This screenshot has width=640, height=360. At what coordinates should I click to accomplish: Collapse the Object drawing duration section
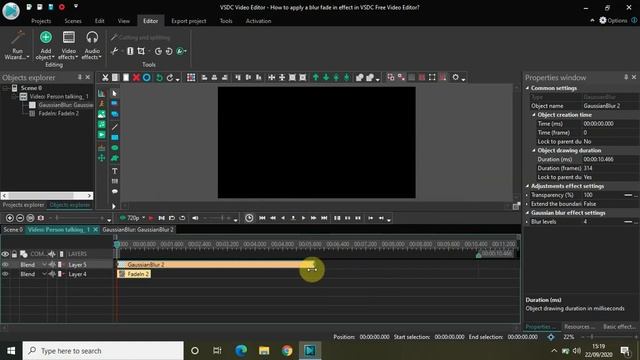point(534,150)
